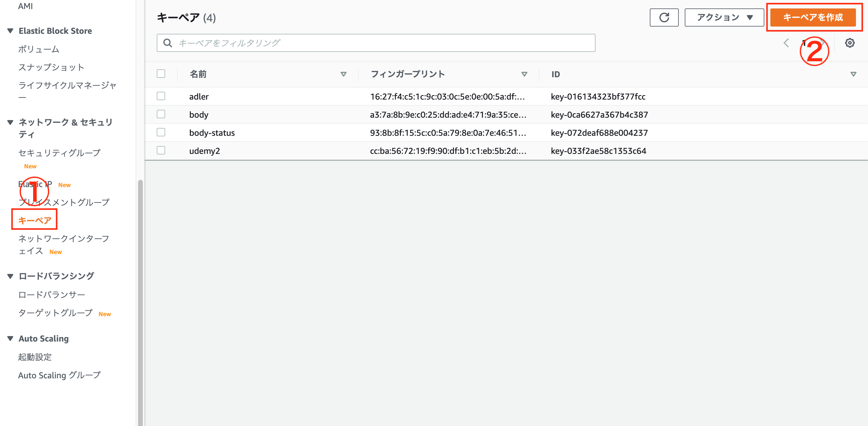
Task: Click the キーペアを作成 button
Action: click(x=814, y=17)
